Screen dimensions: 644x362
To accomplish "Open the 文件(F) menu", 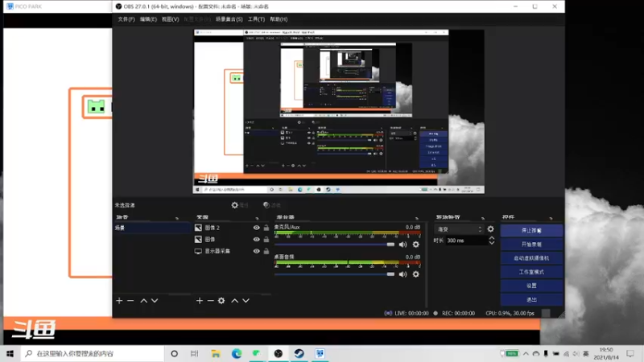I will [126, 19].
